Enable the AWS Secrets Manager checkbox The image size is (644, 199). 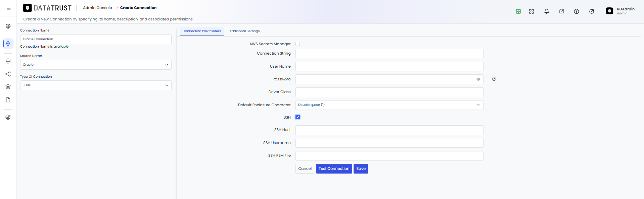pos(297,44)
